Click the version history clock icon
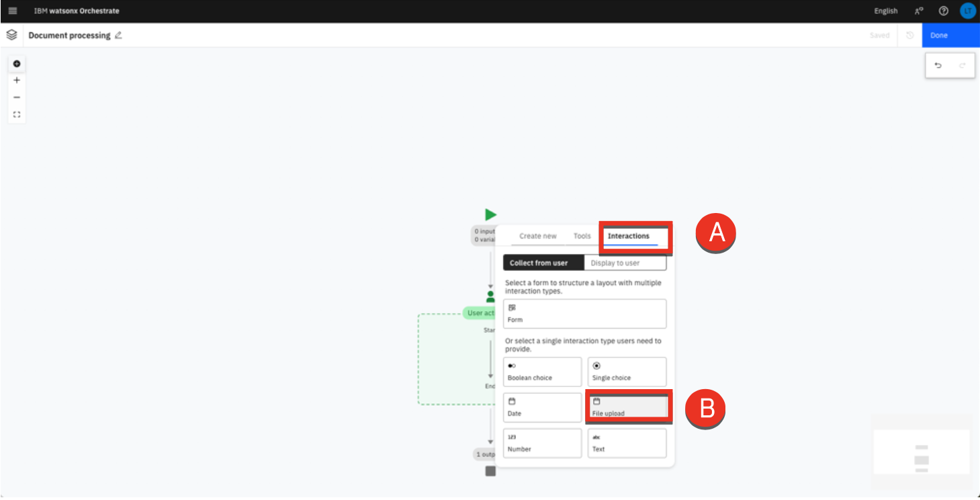This screenshot has height=500, width=980. 909,36
